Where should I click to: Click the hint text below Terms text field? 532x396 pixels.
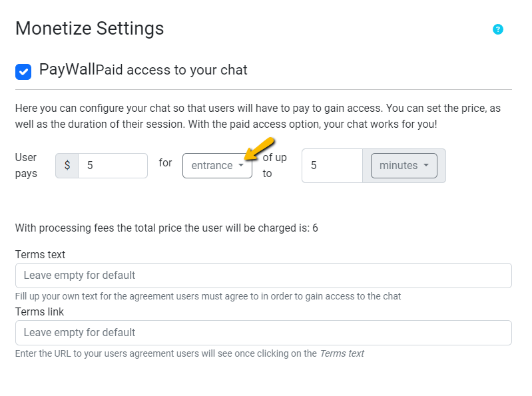208,296
